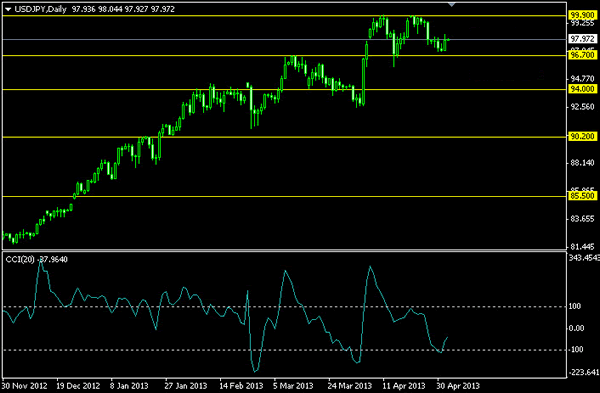
Task: Select the 85.500 yellow price level label
Action: [582, 196]
